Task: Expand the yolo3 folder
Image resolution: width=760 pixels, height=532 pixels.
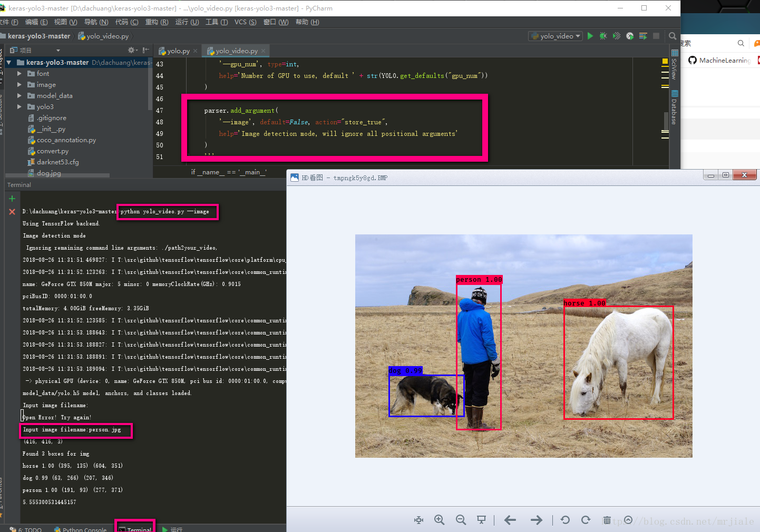Action: pyautogui.click(x=20, y=106)
